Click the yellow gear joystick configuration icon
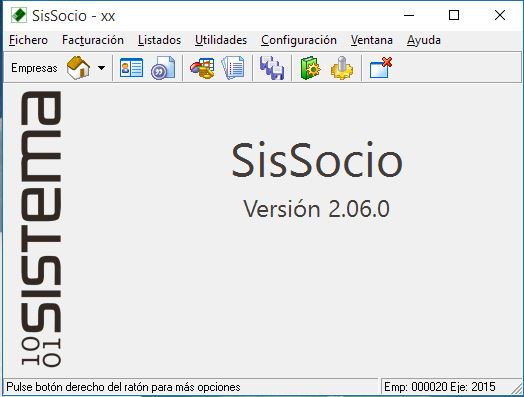 [x=342, y=68]
